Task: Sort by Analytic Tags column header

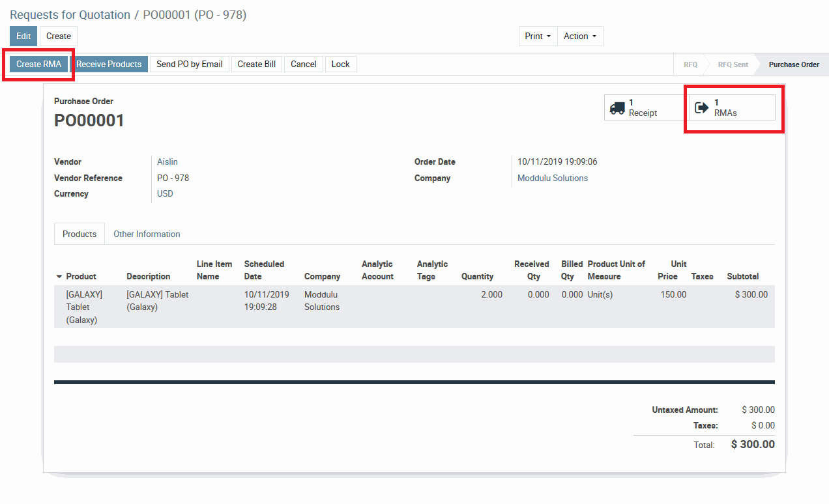Action: click(x=432, y=270)
